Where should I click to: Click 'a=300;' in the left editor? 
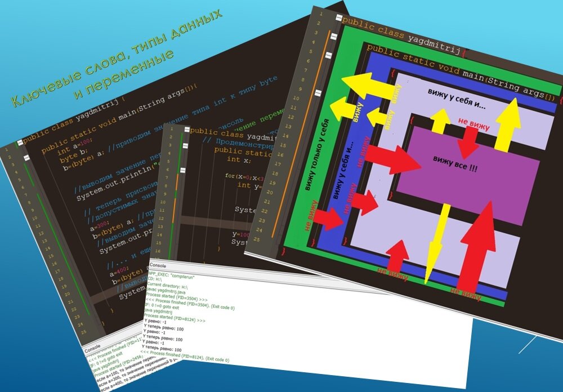(x=99, y=225)
